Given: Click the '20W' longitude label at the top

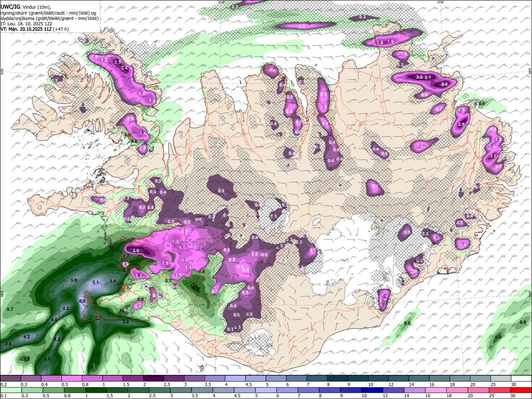Looking at the screenshot, I should (x=221, y=2).
